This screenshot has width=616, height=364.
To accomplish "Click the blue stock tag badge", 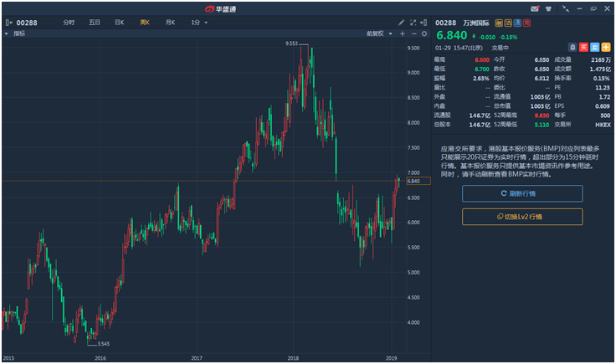I will (517, 23).
